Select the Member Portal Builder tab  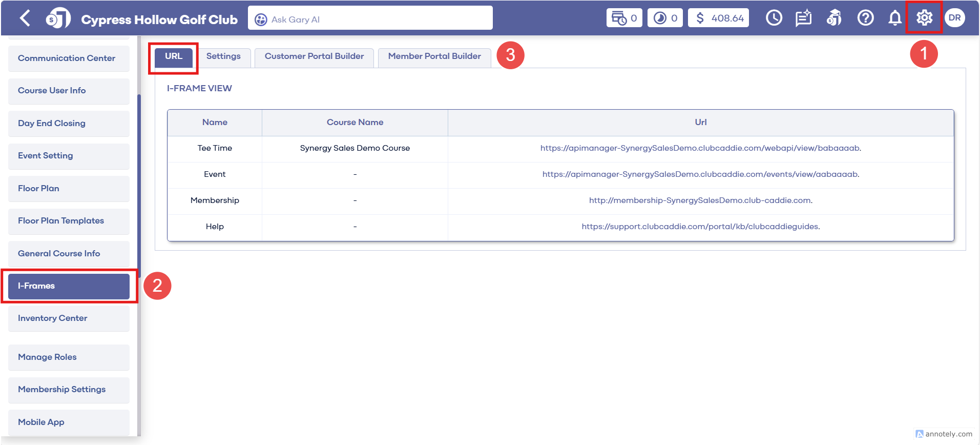[434, 56]
